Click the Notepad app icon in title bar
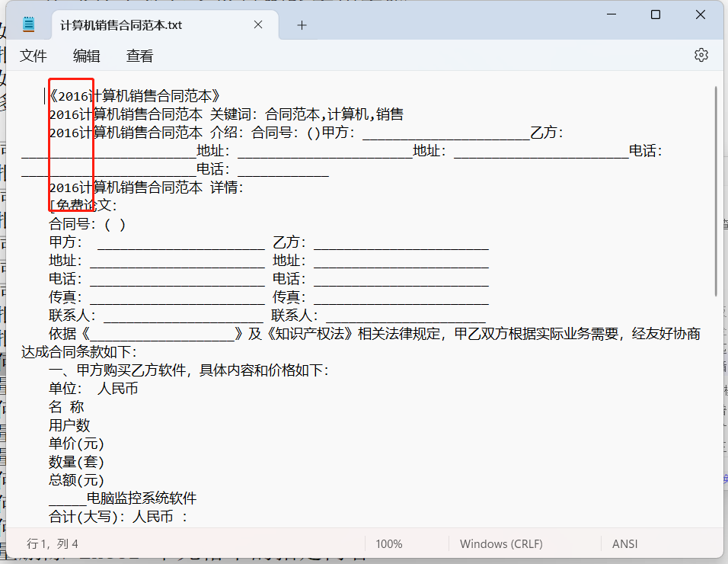The height and width of the screenshot is (564, 728). [27, 23]
